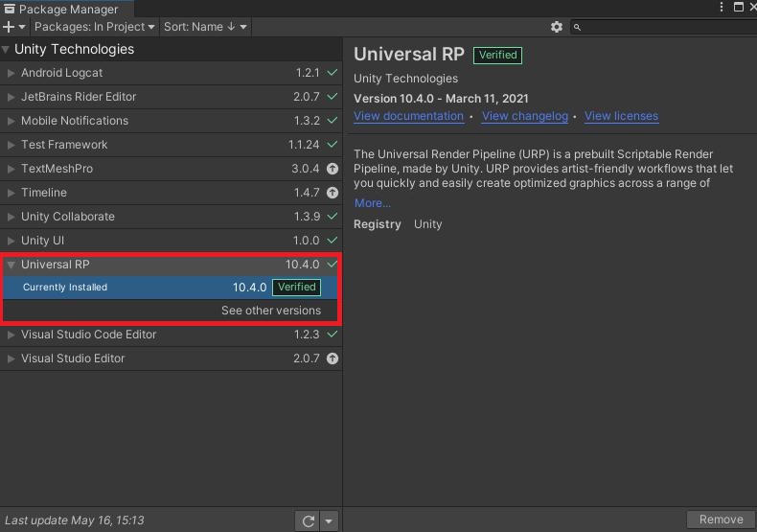Select the Currently Installed 10.4.0 row
The height and width of the screenshot is (532, 757).
tap(171, 288)
